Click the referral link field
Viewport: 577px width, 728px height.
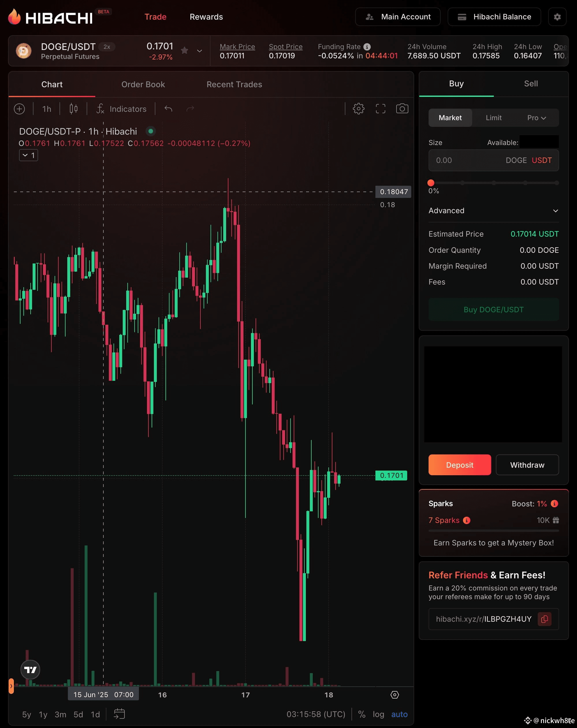click(x=494, y=619)
